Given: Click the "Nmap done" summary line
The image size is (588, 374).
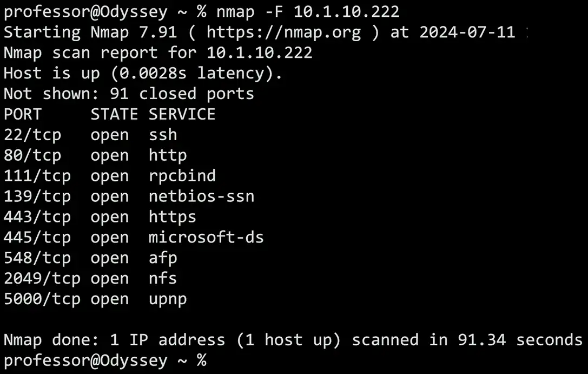Looking at the screenshot, I should coord(293,340).
